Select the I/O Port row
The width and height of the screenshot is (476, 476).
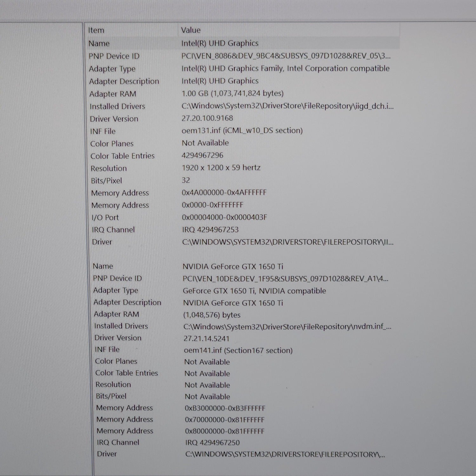tap(224, 217)
